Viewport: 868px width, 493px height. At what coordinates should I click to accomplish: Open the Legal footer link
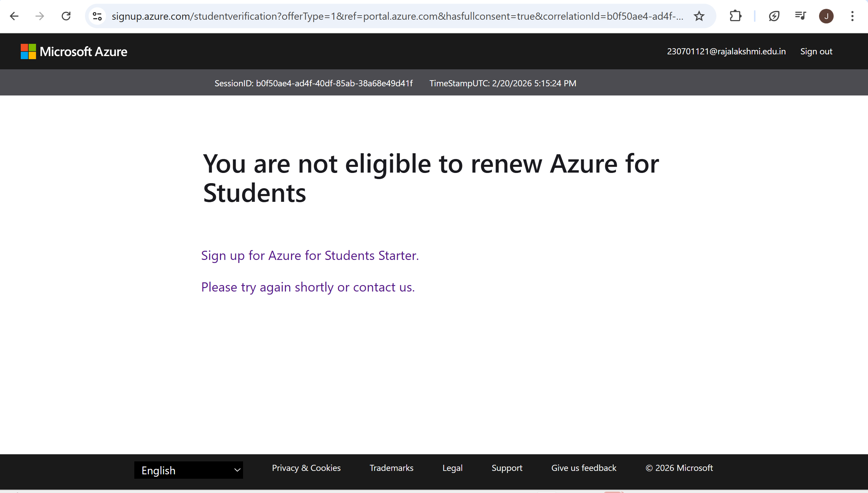453,468
